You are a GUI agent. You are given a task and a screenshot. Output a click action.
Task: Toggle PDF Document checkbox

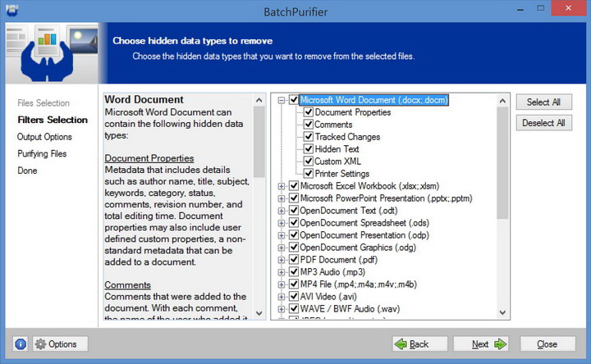point(294,259)
